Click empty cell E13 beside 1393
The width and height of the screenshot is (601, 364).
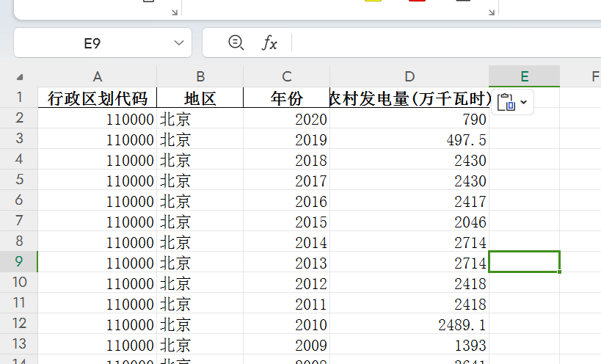525,344
